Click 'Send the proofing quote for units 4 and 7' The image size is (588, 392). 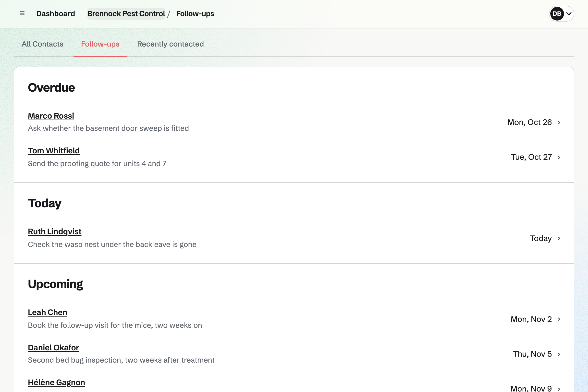tap(97, 163)
